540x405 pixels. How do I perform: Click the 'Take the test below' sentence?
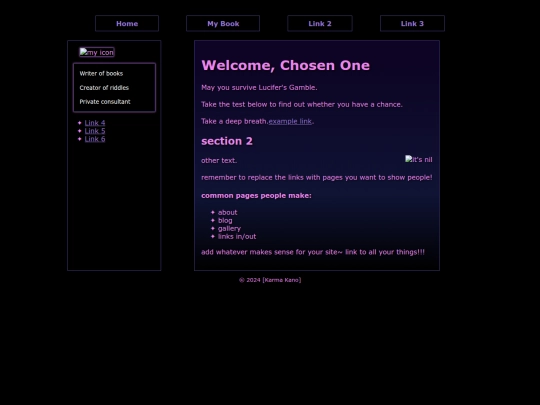302,104
